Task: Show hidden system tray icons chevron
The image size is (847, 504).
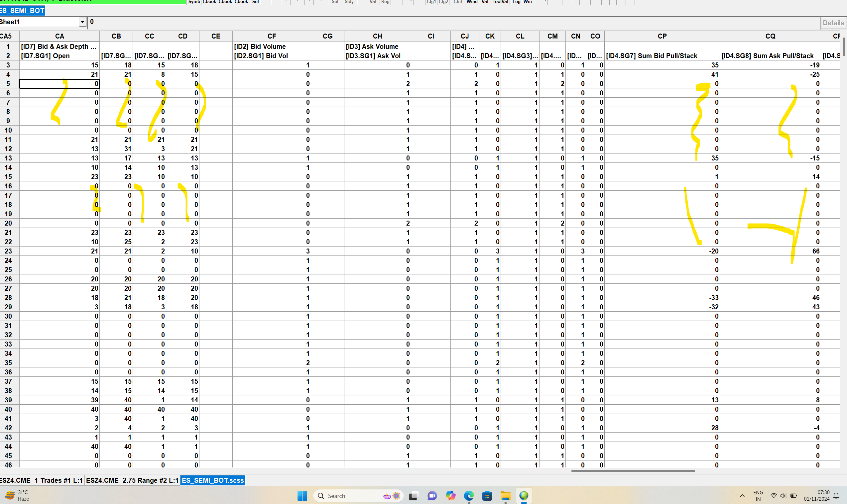Action: pyautogui.click(x=742, y=496)
